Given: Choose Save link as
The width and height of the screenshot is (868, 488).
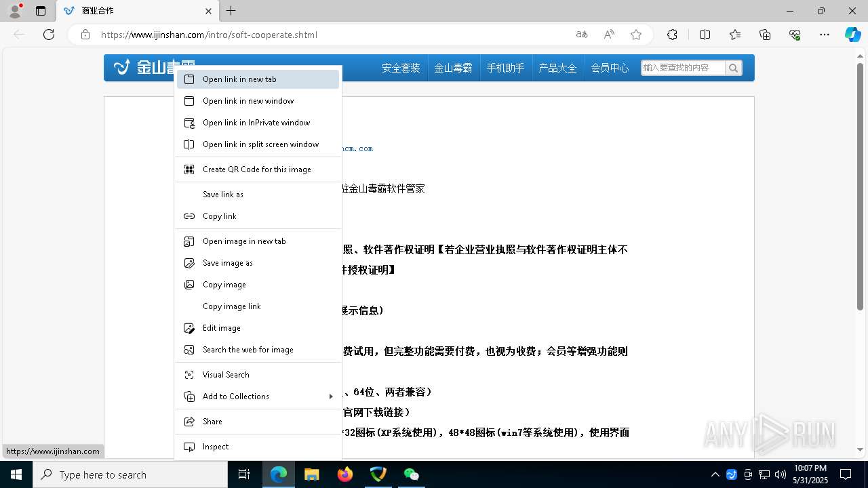Looking at the screenshot, I should coord(258,195).
